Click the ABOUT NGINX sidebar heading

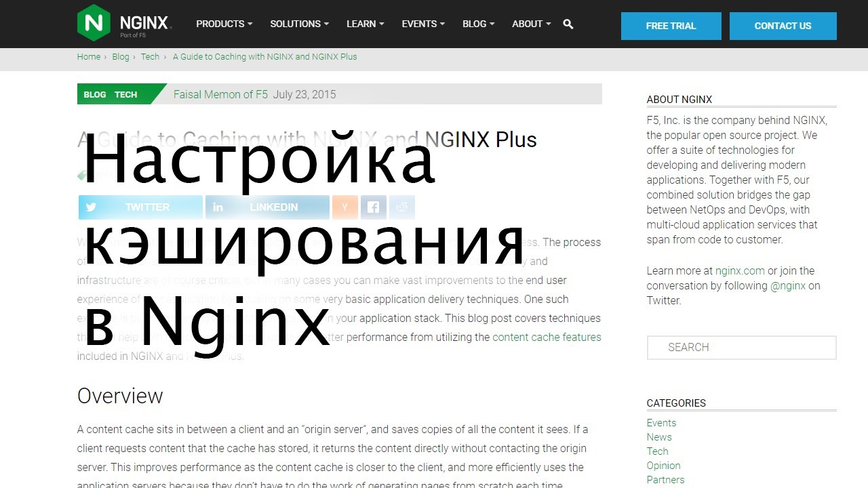679,100
